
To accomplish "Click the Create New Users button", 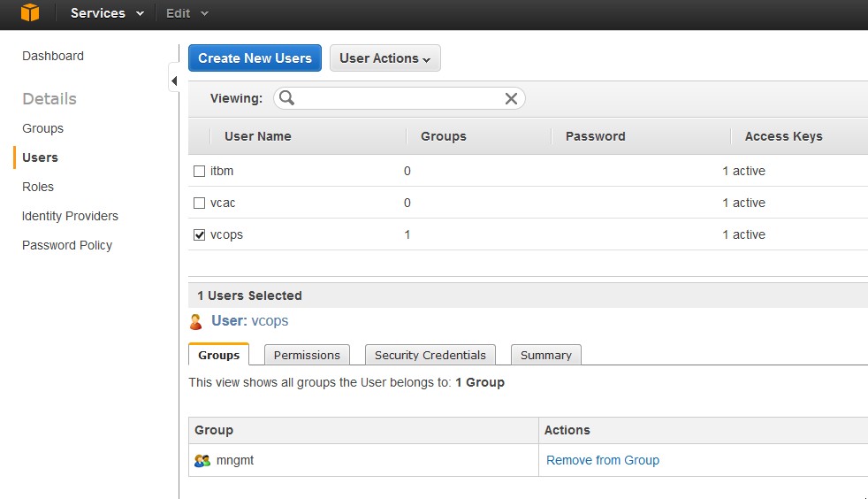I will [255, 58].
